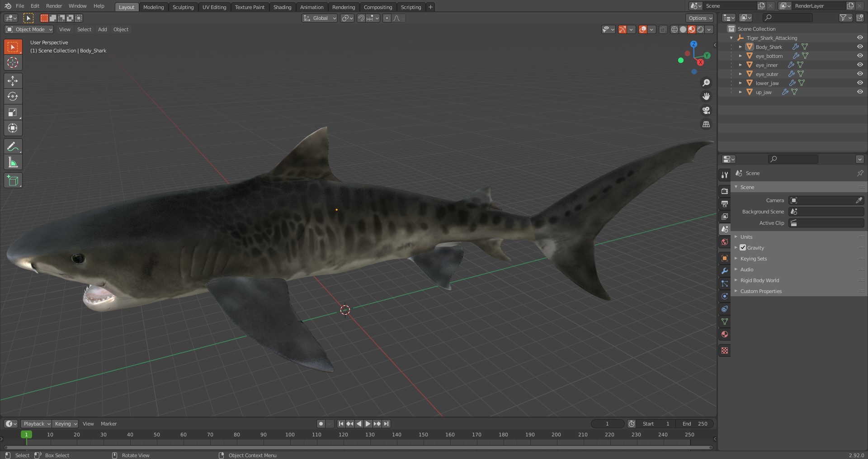The height and width of the screenshot is (459, 868).
Task: Open the Object Mode dropdown
Action: (x=29, y=29)
